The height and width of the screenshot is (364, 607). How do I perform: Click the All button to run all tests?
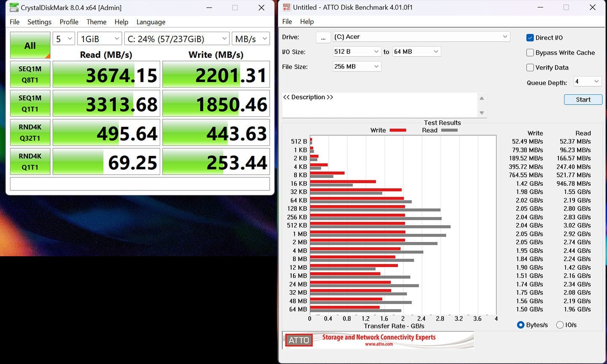click(30, 45)
